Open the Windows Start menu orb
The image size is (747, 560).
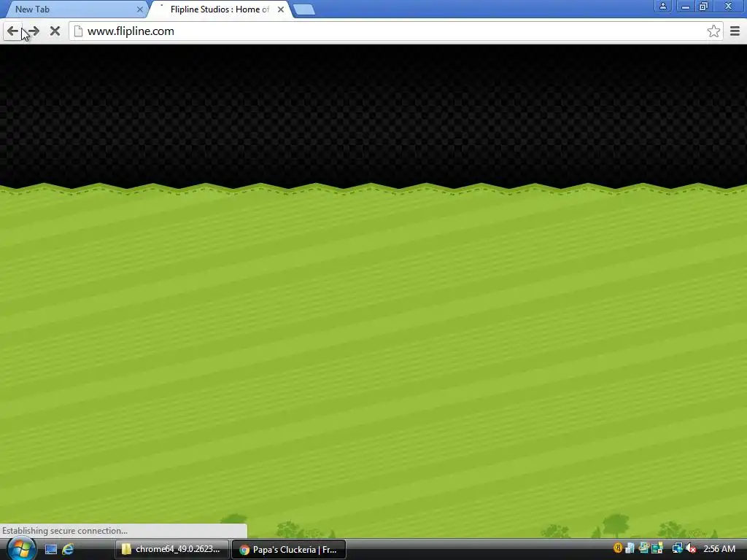pyautogui.click(x=21, y=548)
